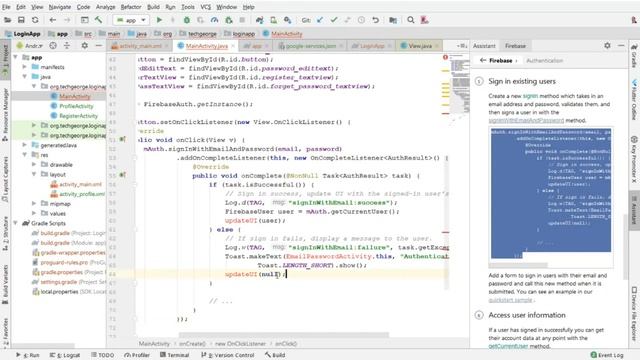Navigate forward with the right arrow icon
The width and height of the screenshot is (640, 360).
tap(67, 20)
